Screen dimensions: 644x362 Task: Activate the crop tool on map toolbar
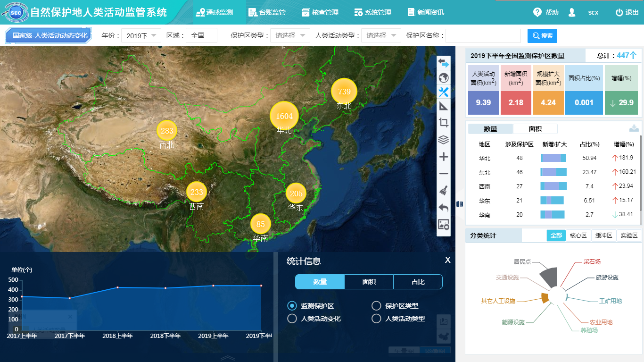443,123
